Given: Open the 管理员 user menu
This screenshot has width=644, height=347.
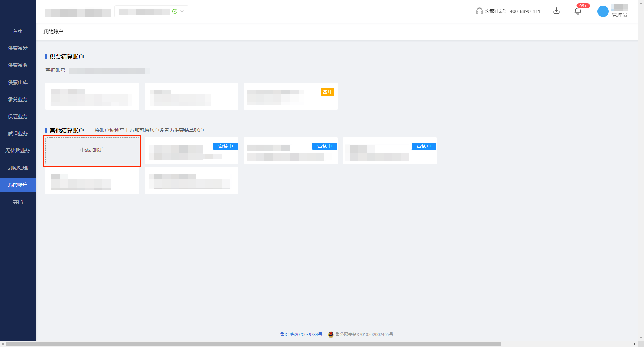Looking at the screenshot, I should coord(619,15).
